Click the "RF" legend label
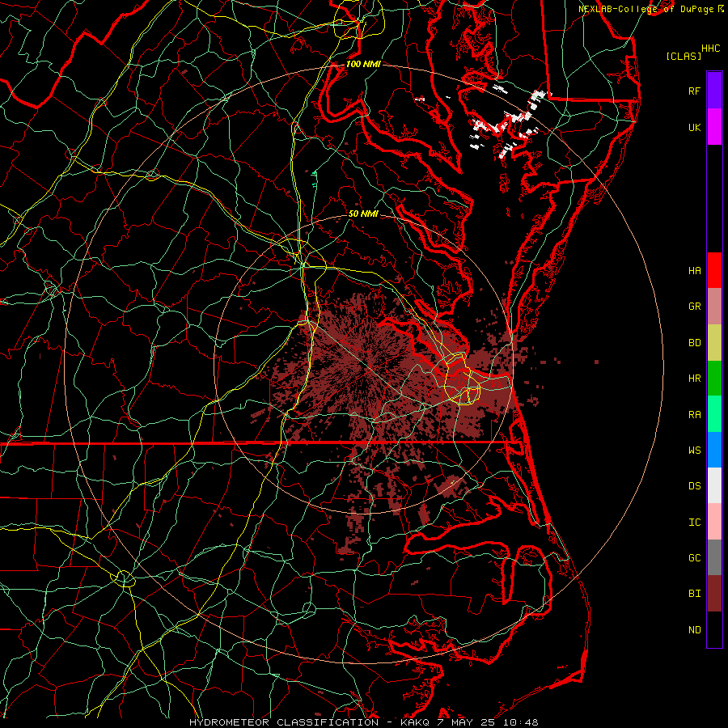 (694, 91)
